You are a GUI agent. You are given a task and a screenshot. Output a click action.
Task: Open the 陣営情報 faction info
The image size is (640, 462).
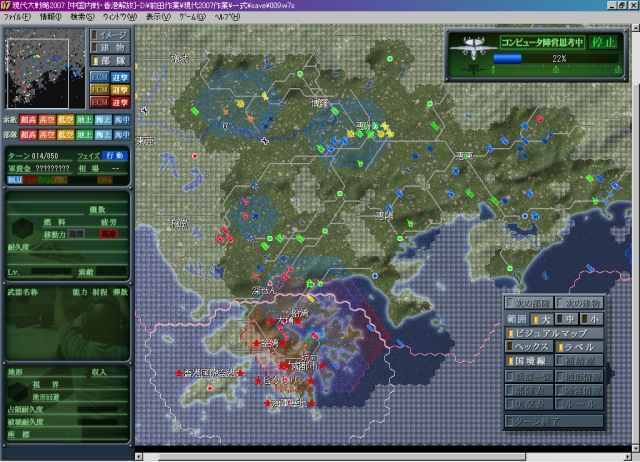579,390
